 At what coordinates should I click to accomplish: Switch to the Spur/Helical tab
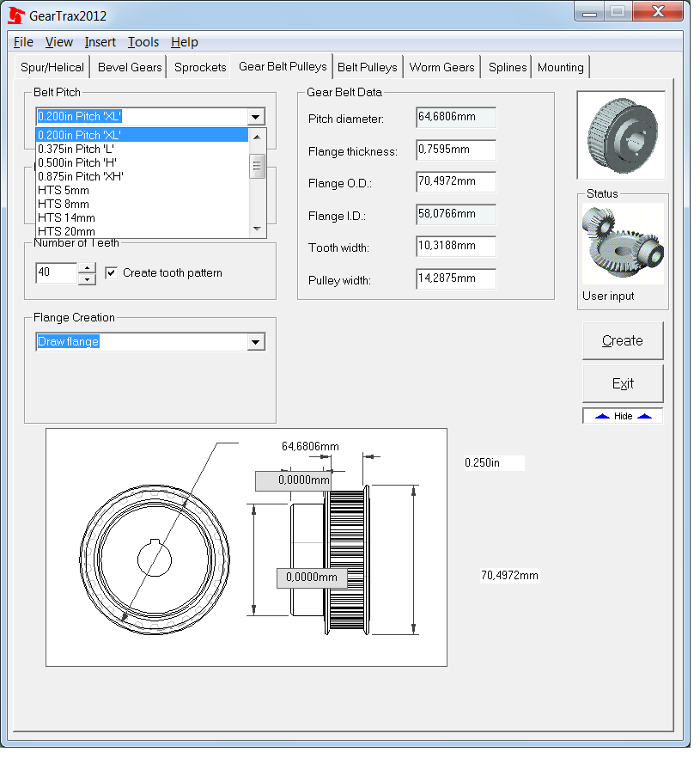click(52, 68)
